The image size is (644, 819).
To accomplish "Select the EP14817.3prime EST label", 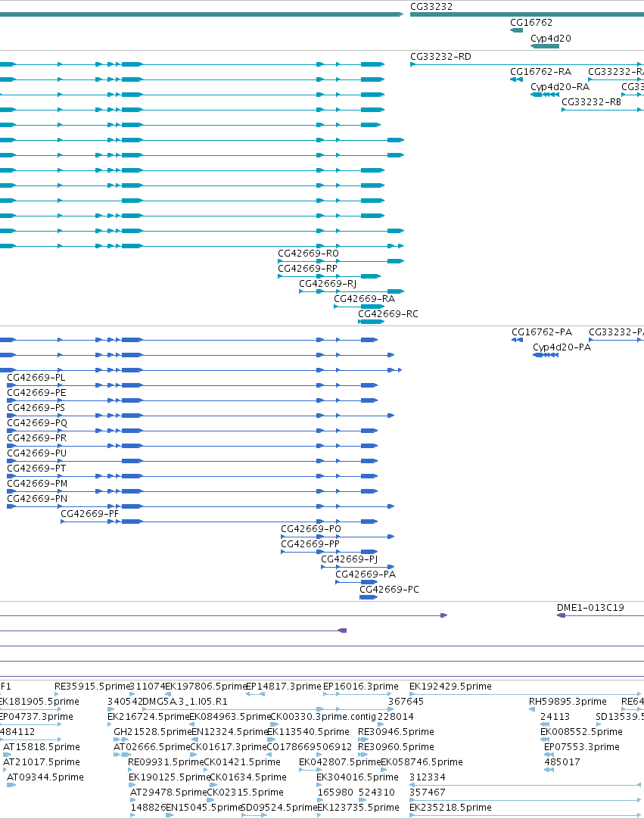I will (284, 687).
